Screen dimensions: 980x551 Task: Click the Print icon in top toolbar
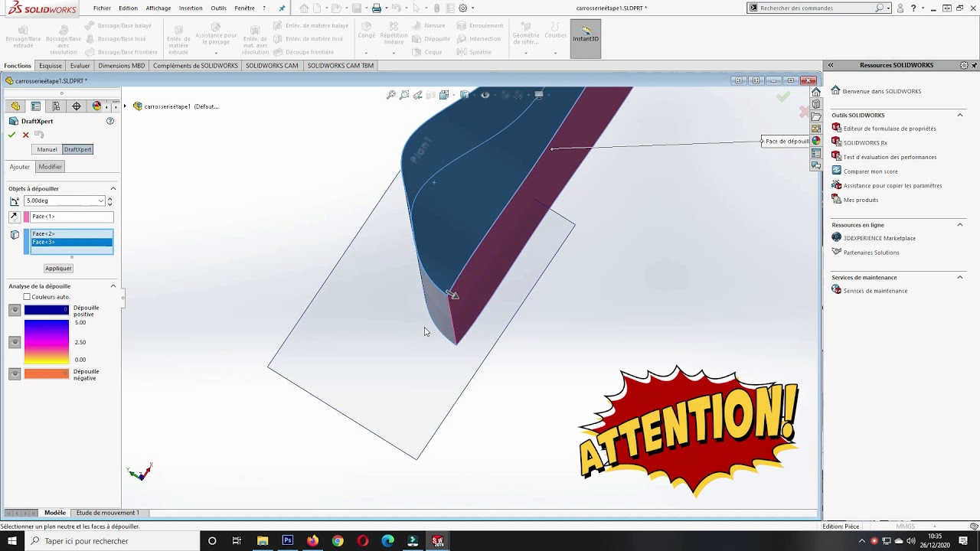point(377,8)
